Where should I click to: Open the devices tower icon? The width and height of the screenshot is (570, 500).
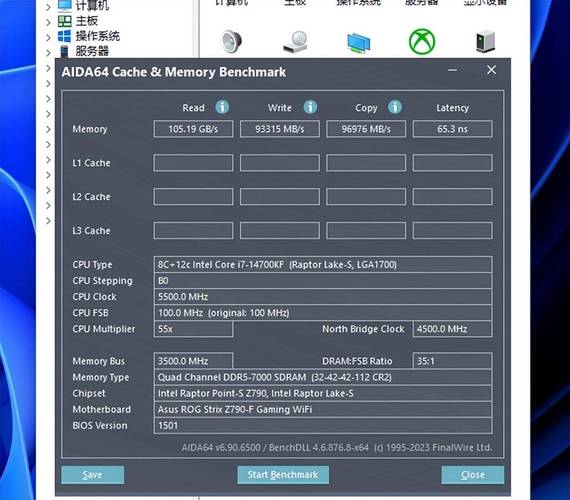(486, 41)
